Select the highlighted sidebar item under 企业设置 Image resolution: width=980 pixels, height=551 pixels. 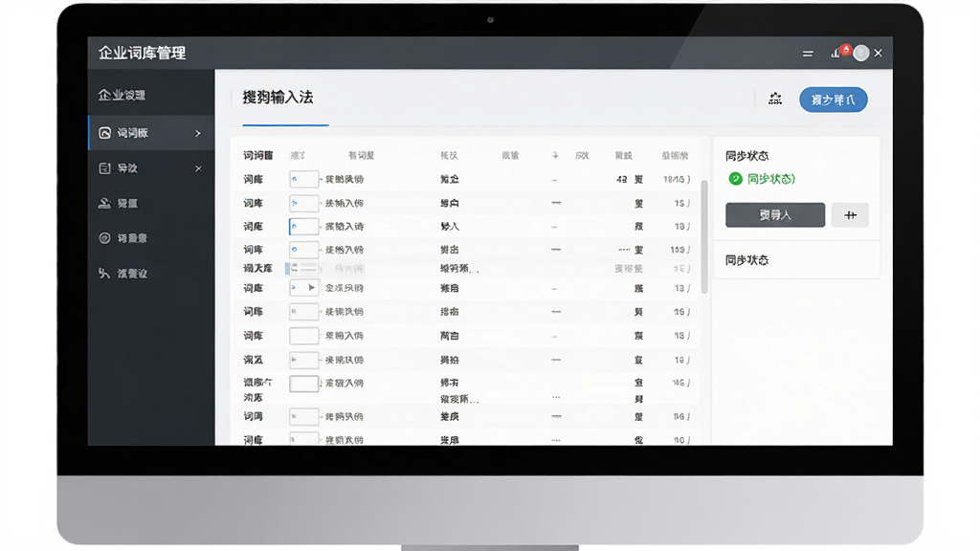[151, 133]
